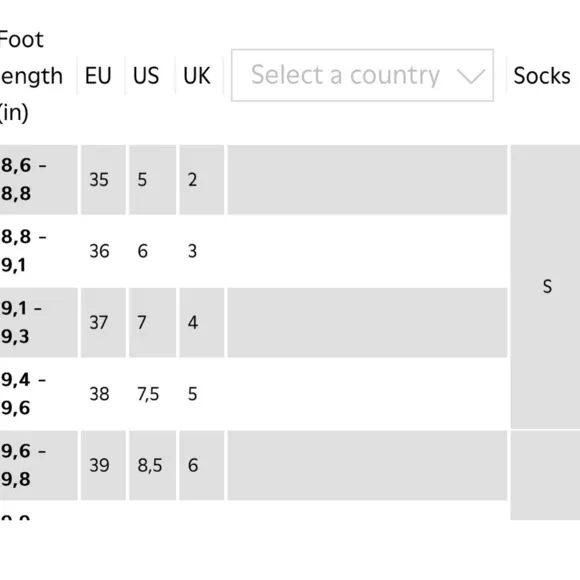Viewport: 580px width, 580px height.
Task: Click the chevron arrow in country selector
Action: (471, 76)
